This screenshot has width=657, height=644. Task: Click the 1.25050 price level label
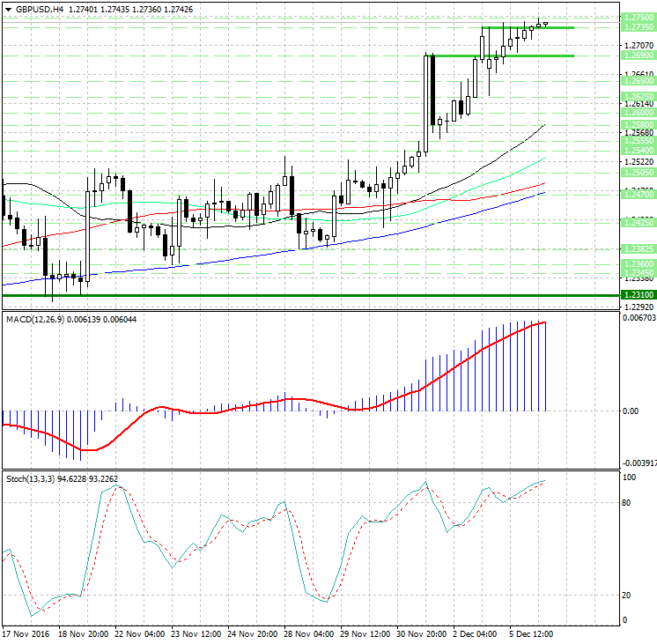point(639,173)
